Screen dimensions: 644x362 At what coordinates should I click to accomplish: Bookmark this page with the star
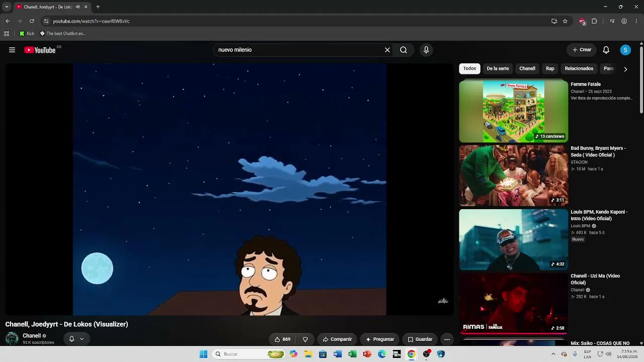(565, 21)
